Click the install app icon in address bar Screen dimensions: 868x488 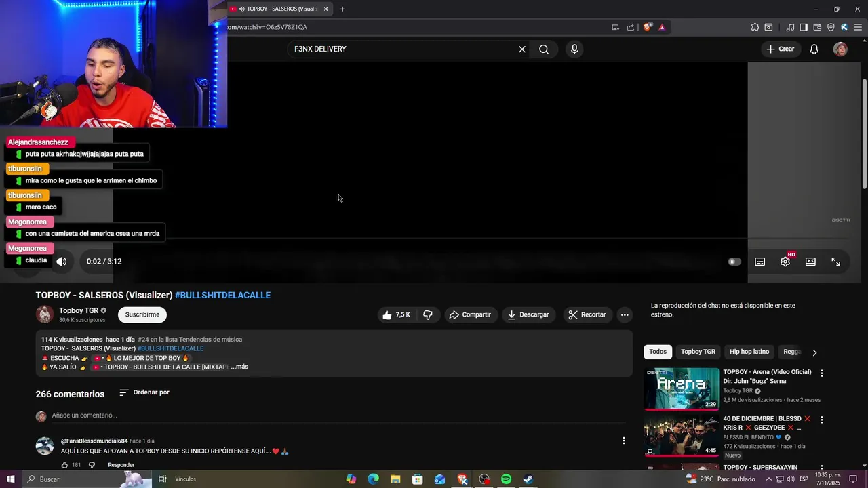[615, 27]
